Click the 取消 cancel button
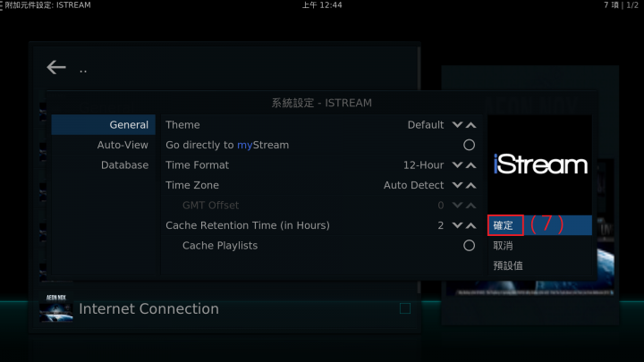 click(539, 246)
